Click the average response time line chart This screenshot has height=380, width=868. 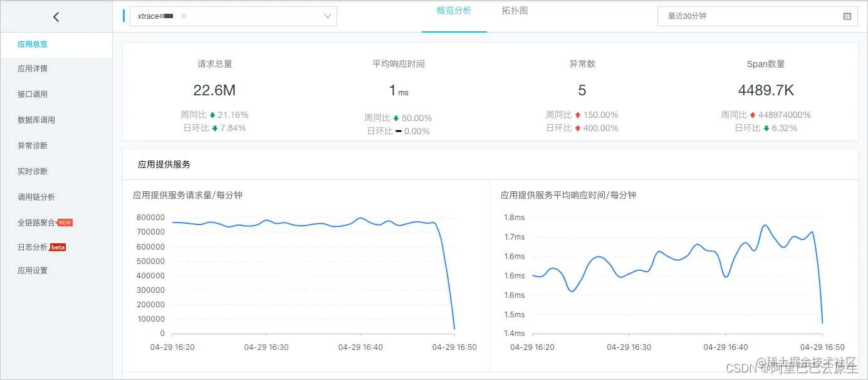[677, 276]
